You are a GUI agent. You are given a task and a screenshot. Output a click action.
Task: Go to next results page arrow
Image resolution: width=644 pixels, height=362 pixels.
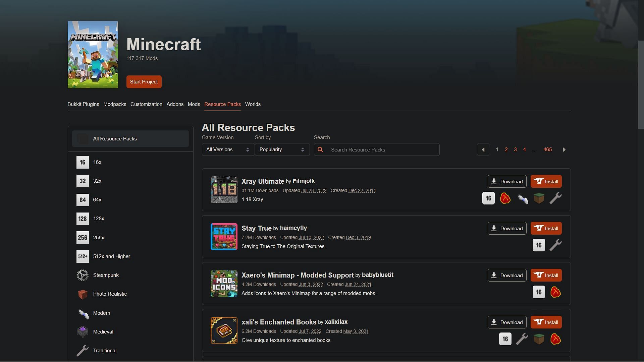click(564, 149)
